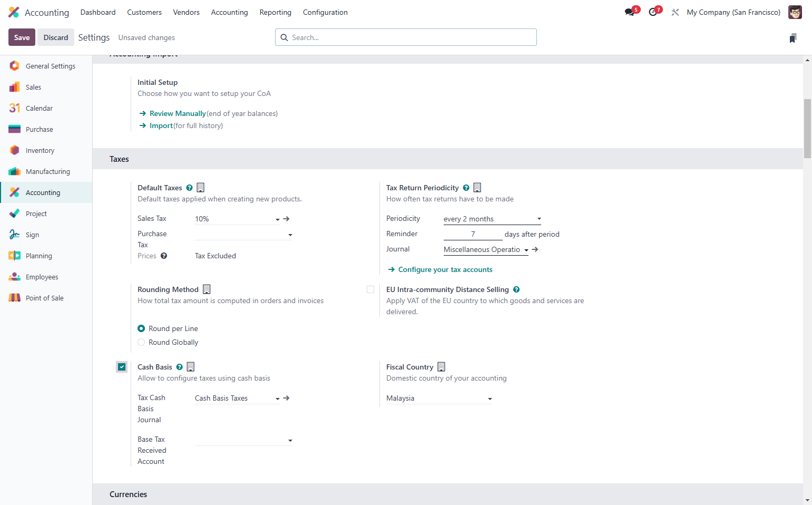Open the Customers menu
812x505 pixels.
144,12
